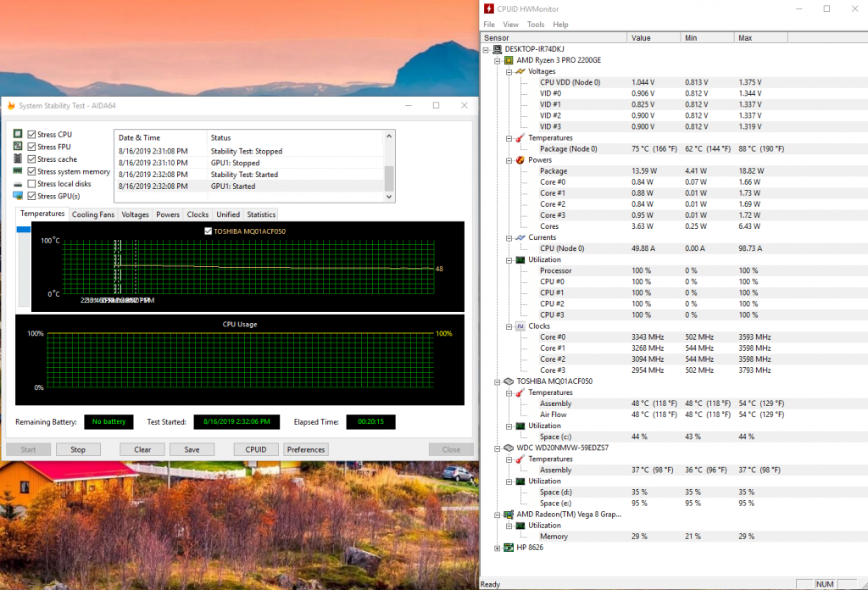Enable the Stress local disks checkbox
Screen dimensions: 868x590
pos(31,184)
